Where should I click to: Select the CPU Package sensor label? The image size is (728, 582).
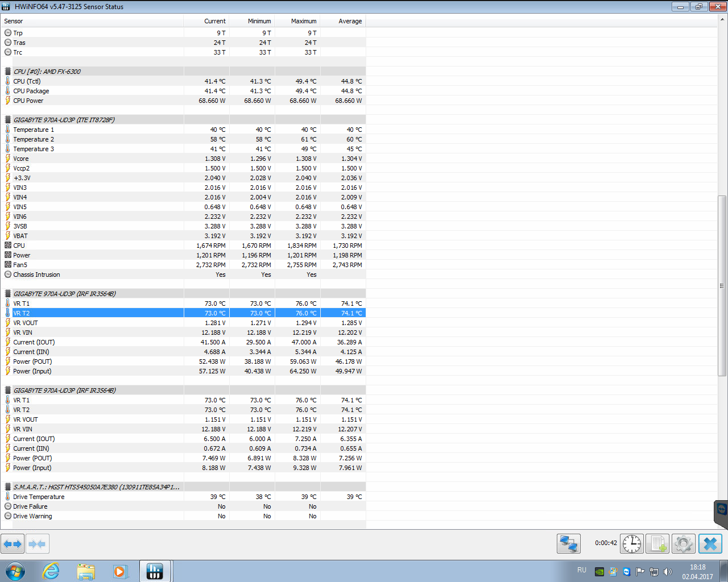[x=31, y=91]
